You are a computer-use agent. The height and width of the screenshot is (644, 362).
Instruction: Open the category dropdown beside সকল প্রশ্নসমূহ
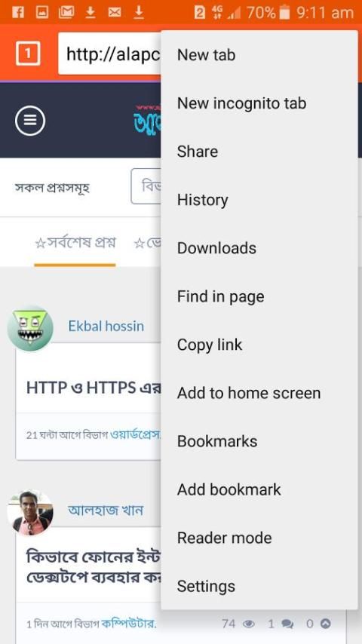(x=146, y=186)
